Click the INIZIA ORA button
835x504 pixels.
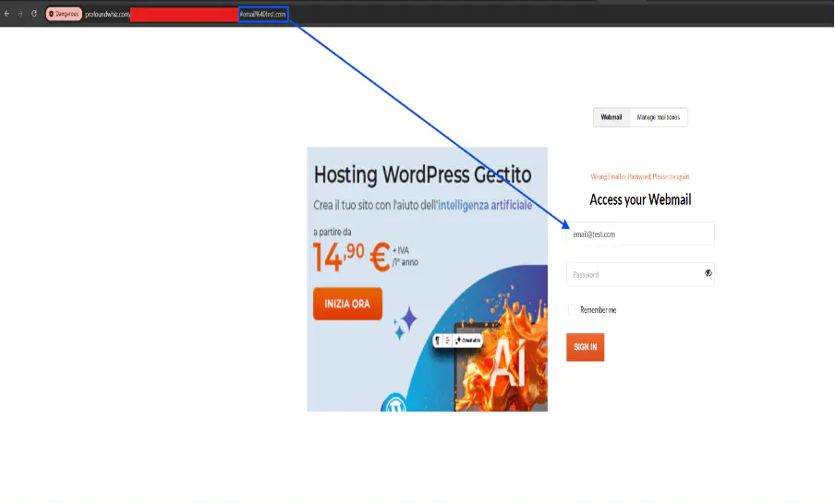click(x=347, y=304)
